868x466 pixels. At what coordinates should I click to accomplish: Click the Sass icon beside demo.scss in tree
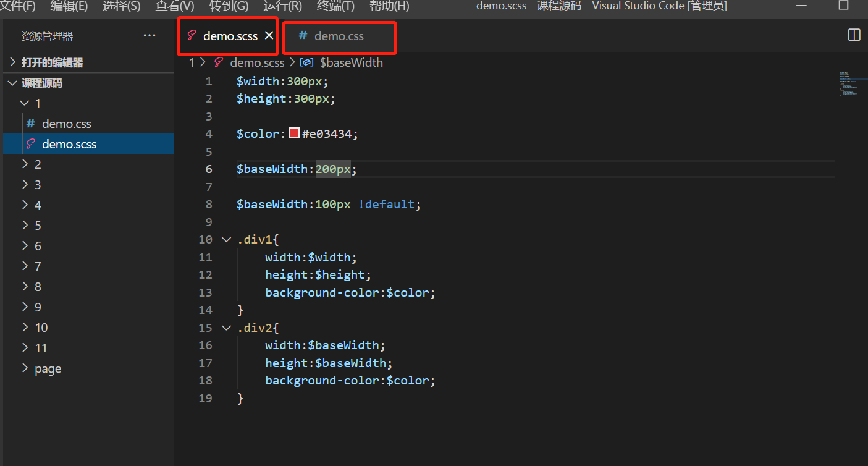30,144
